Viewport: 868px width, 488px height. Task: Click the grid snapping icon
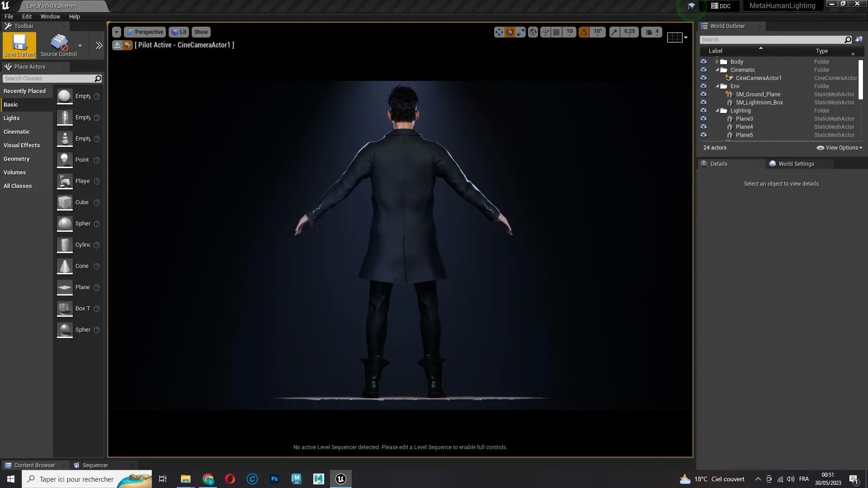[x=557, y=32]
